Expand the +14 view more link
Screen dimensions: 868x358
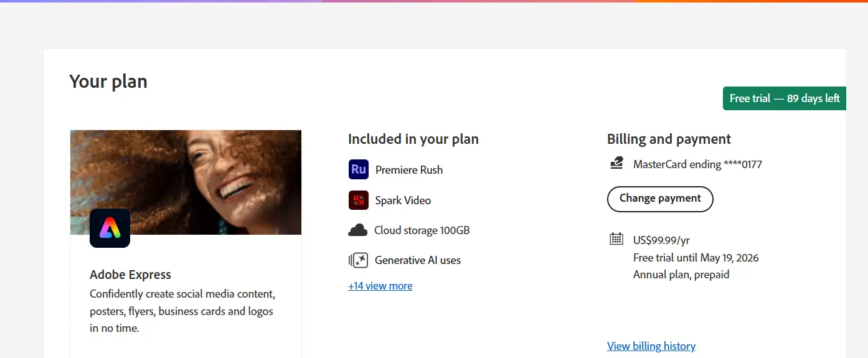380,286
